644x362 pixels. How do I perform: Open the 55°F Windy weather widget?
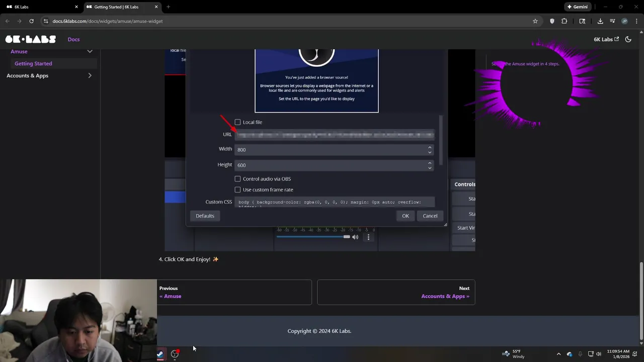[514, 354]
